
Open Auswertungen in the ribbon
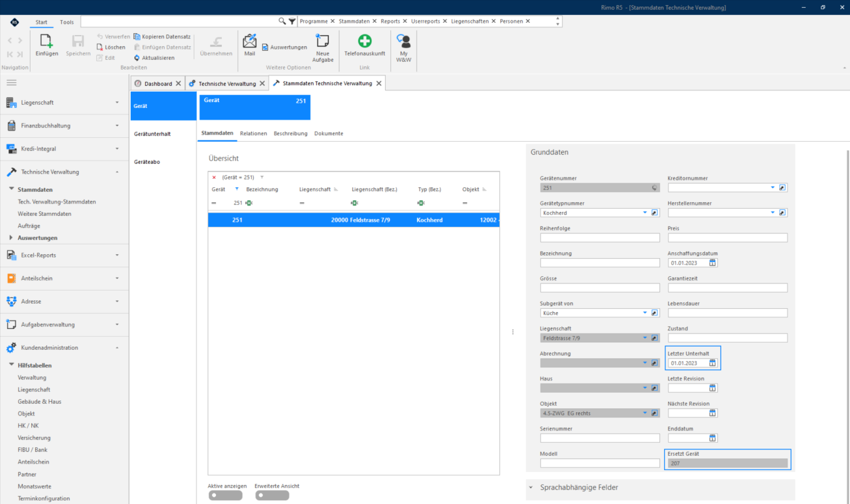tap(284, 47)
